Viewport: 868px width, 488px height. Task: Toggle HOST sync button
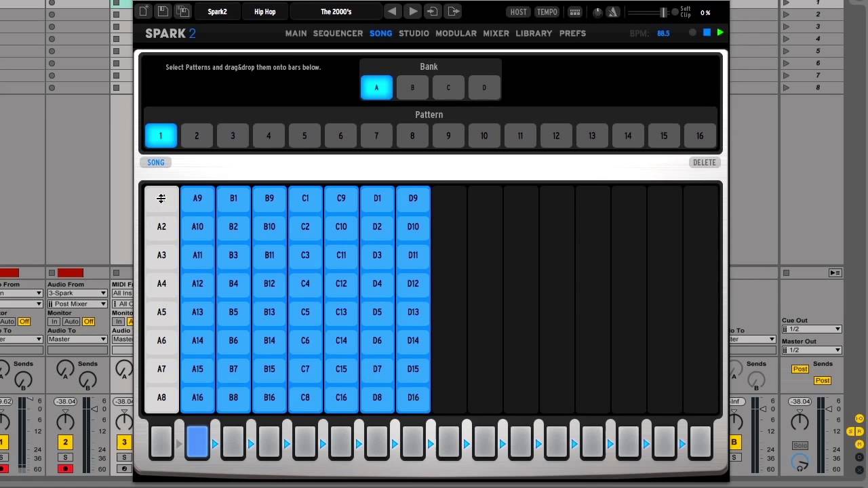(518, 12)
